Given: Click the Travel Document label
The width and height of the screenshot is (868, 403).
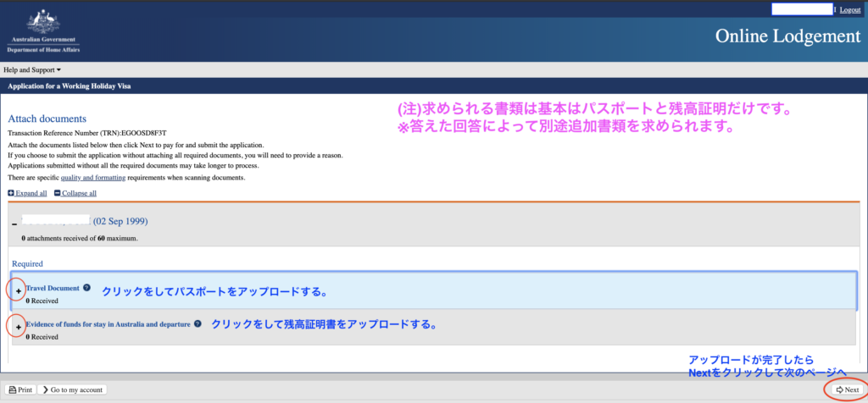Looking at the screenshot, I should (x=53, y=288).
